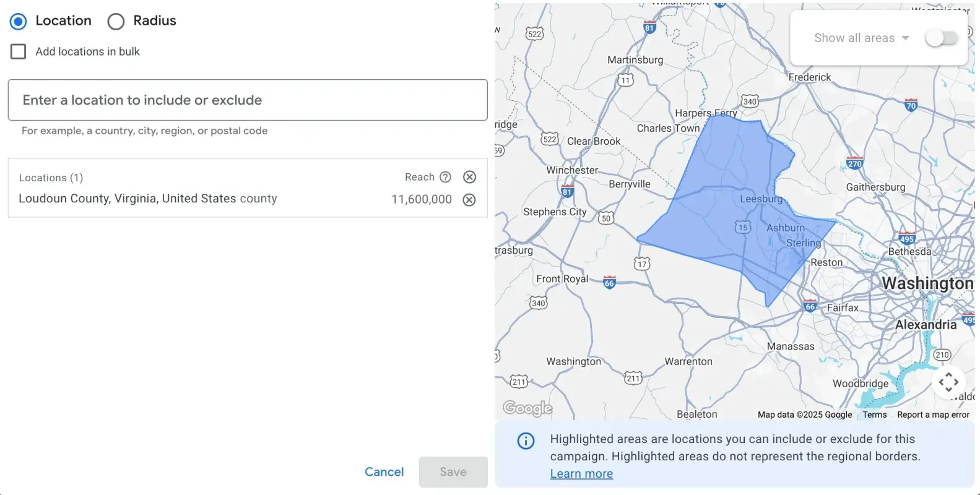Click the info icon in the blue notice

click(526, 441)
